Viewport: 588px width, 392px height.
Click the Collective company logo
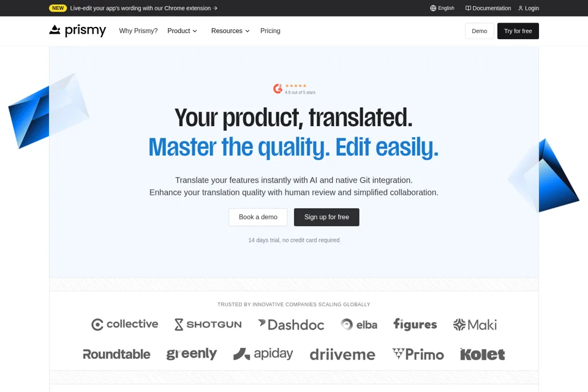click(x=125, y=324)
